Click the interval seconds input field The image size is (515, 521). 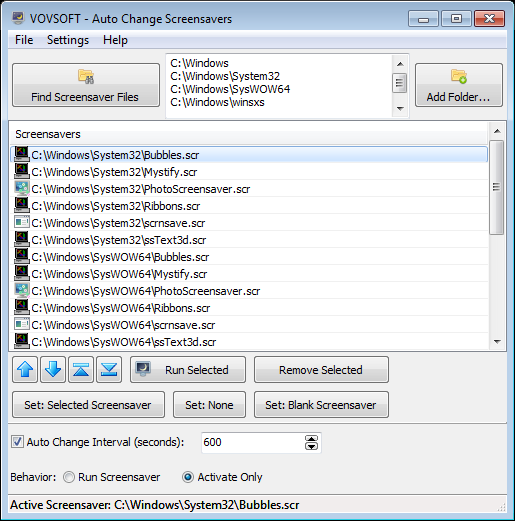pyautogui.click(x=253, y=442)
